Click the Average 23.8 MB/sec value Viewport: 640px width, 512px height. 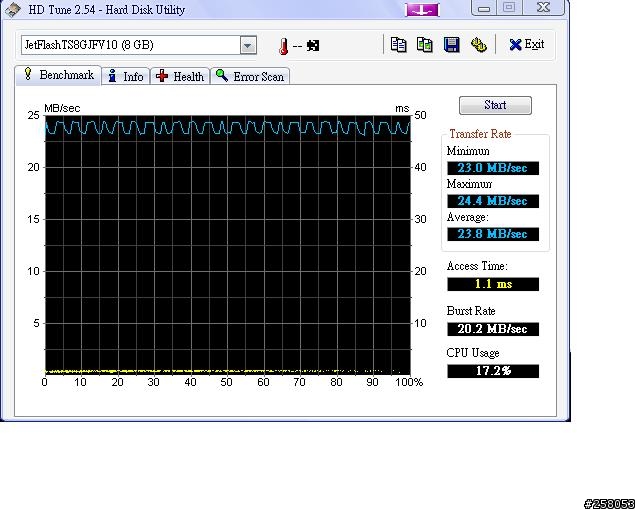point(493,234)
